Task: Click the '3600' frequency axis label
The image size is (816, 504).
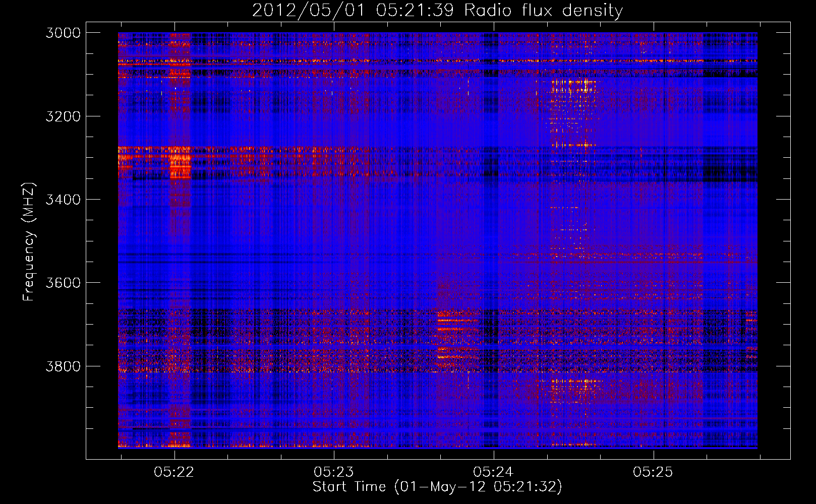Action: pos(63,283)
